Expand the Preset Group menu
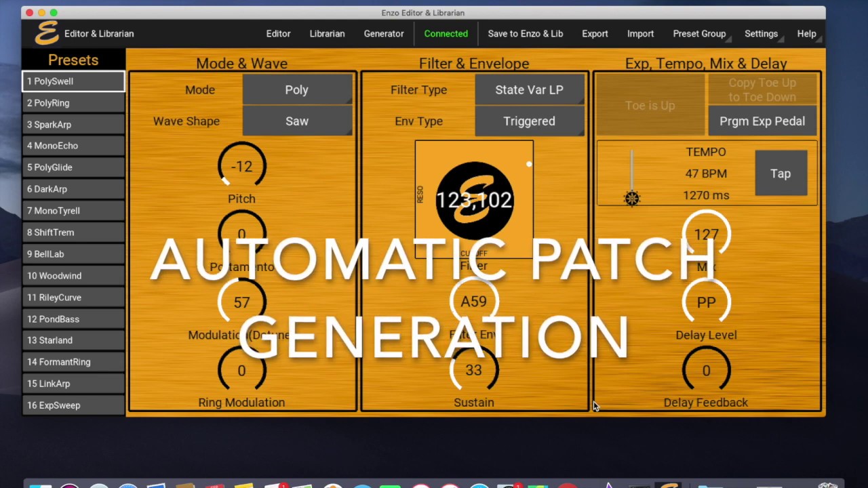 pyautogui.click(x=699, y=33)
